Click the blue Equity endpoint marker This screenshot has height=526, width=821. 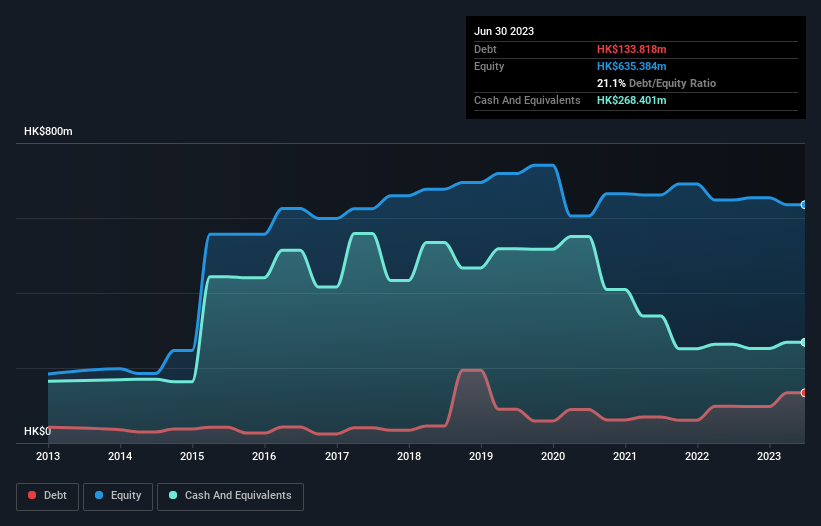tap(804, 205)
